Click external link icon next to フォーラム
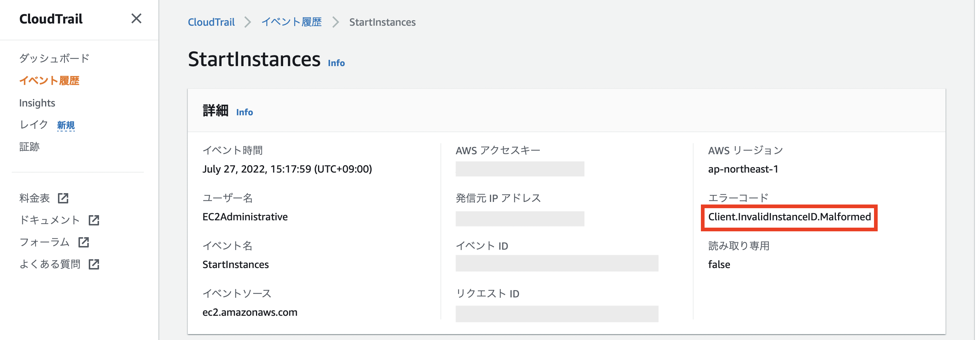This screenshot has width=980, height=340. [84, 242]
